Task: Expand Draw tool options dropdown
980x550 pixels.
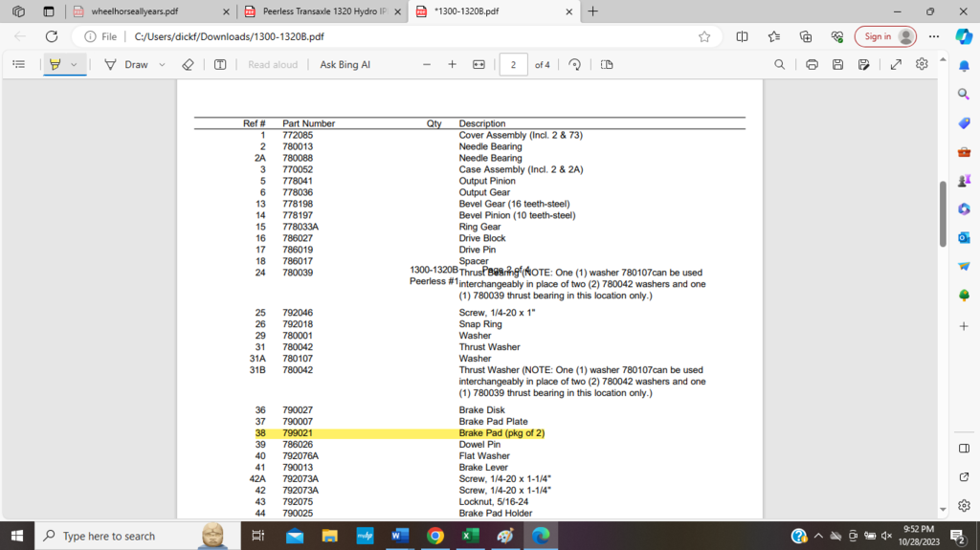Action: [x=162, y=64]
